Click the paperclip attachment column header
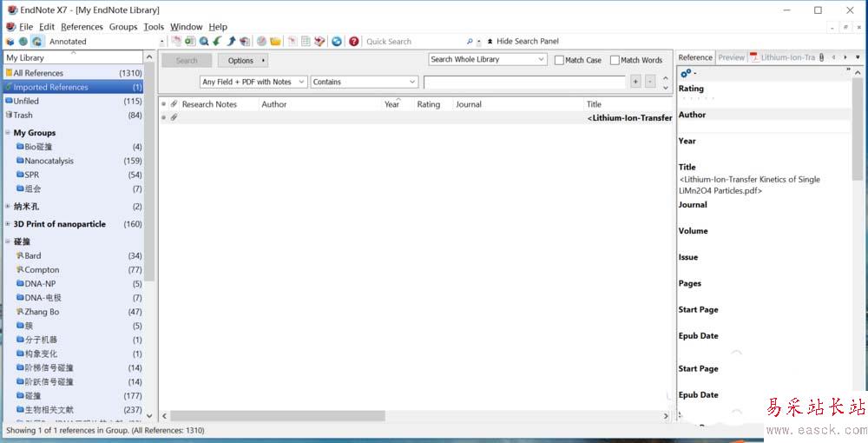 pyautogui.click(x=174, y=104)
